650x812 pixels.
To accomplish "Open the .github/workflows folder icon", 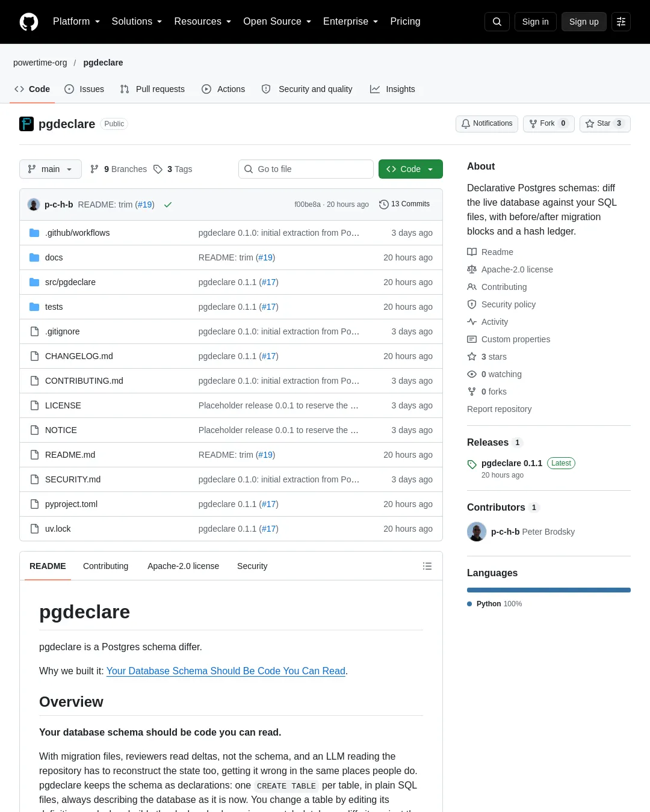I will click(34, 233).
